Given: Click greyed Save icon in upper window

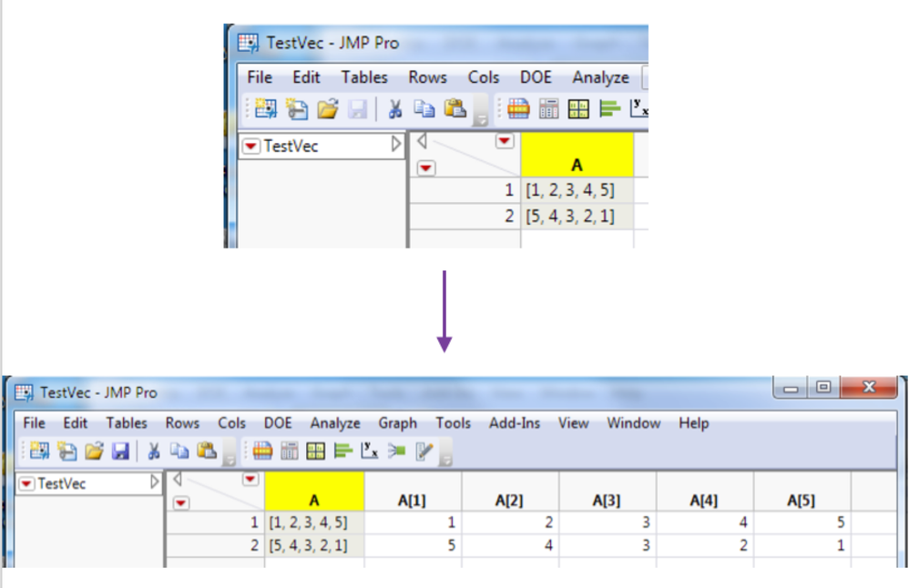Looking at the screenshot, I should coord(357,109).
